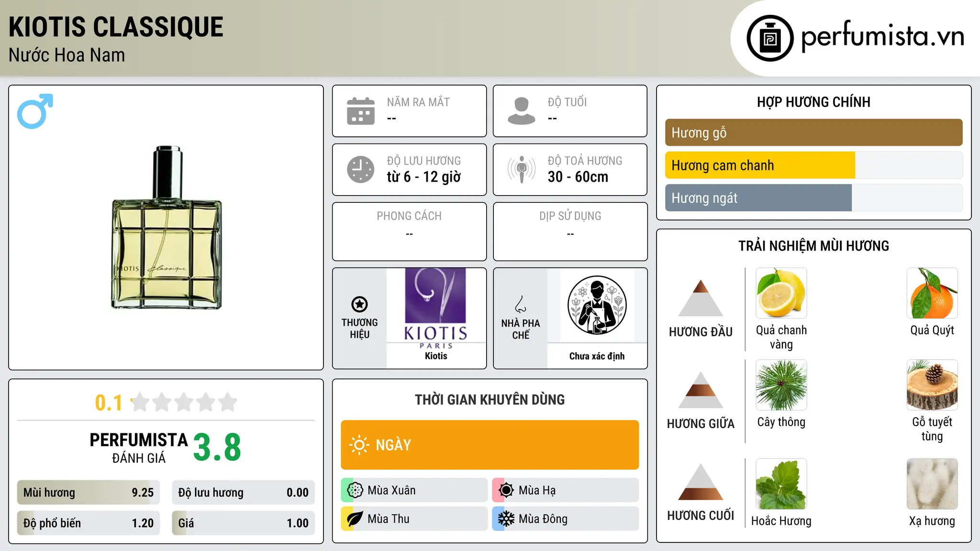
Task: Click the sun icon in the Ngày bar
Action: click(x=359, y=445)
